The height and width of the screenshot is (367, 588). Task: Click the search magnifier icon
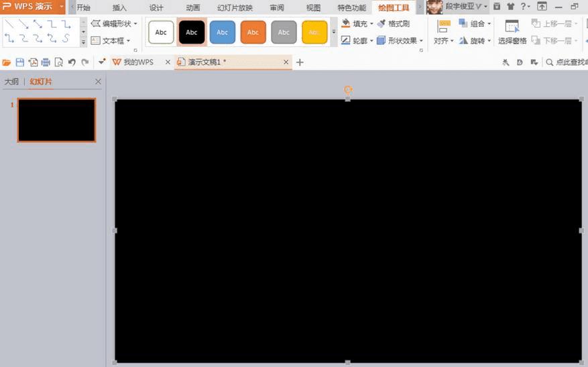(x=549, y=62)
